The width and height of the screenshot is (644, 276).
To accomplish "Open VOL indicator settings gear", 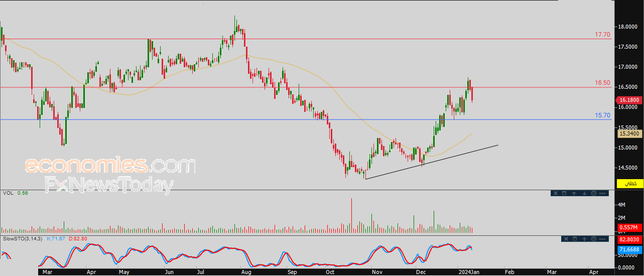I will point(594,193).
